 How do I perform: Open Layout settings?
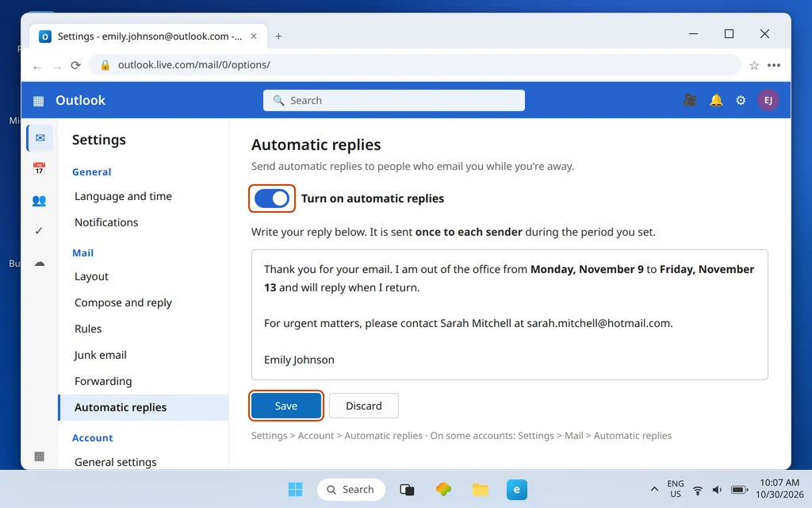point(91,277)
